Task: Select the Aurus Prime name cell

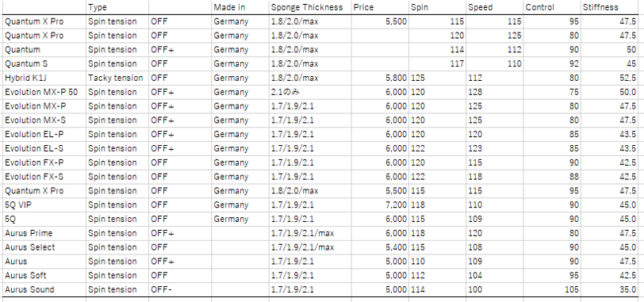Action: (x=44, y=233)
